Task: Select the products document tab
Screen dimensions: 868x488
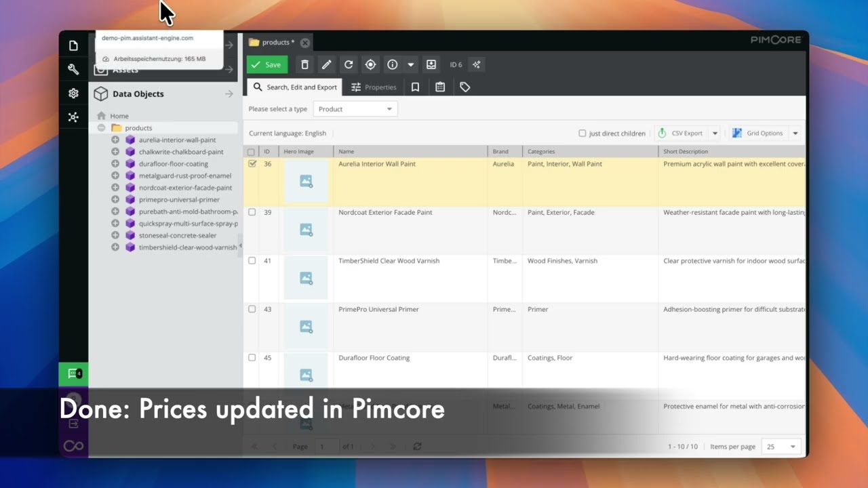Action: click(272, 42)
